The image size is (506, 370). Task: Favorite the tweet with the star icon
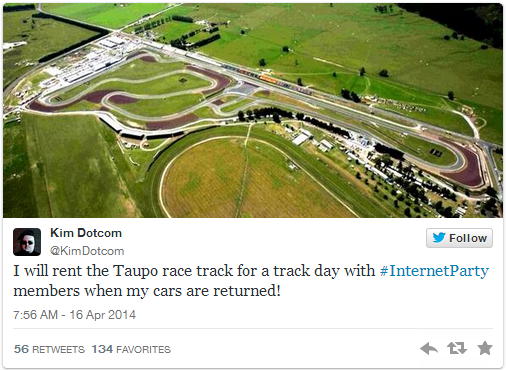[485, 348]
